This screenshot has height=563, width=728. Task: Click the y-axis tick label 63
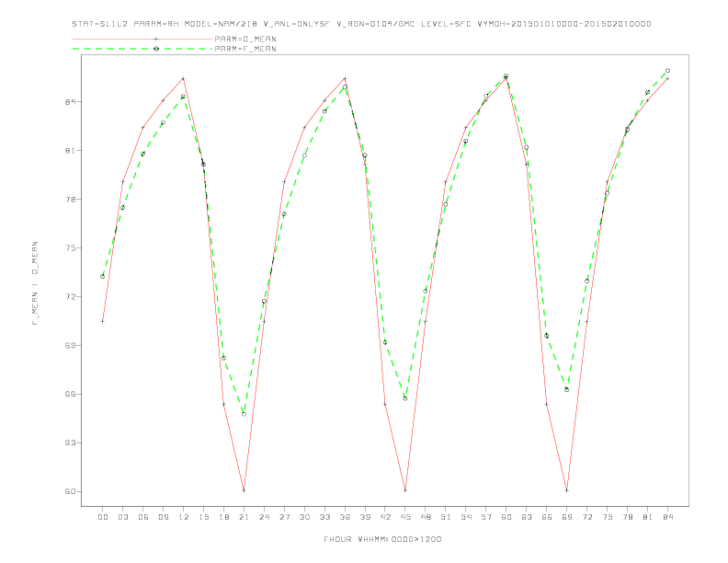(x=70, y=442)
